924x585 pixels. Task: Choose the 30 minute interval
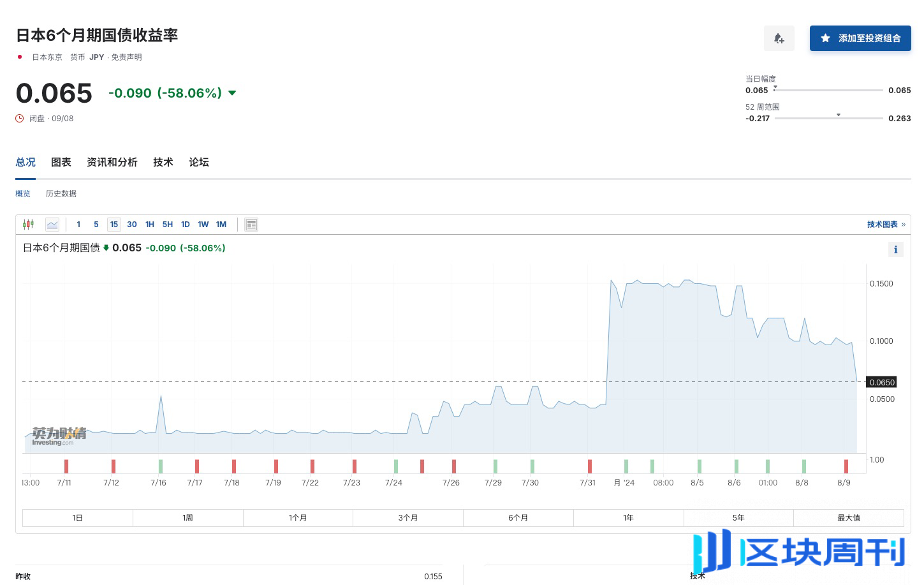tap(132, 224)
